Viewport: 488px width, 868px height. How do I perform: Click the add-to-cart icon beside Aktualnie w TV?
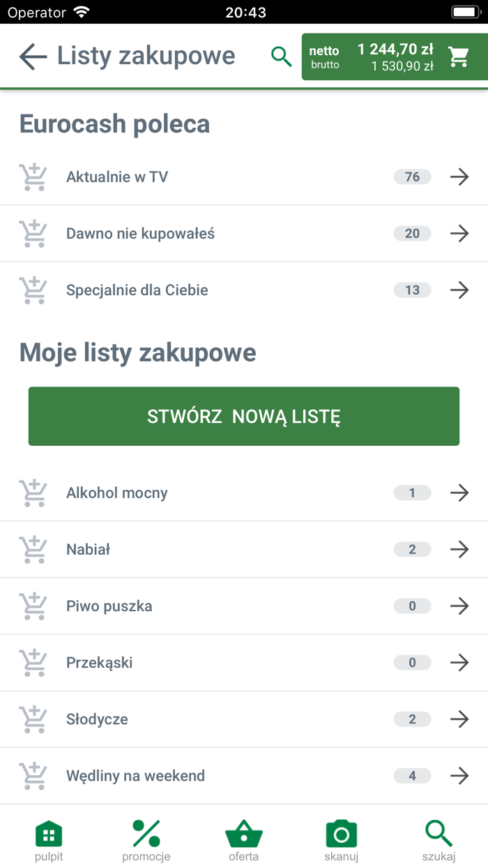pos(33,177)
